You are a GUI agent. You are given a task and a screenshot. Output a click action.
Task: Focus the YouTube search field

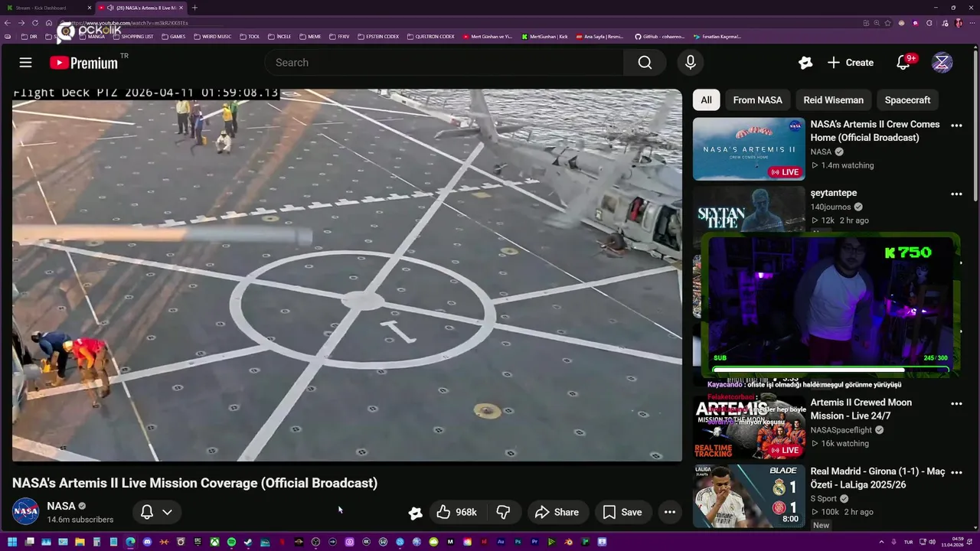[x=444, y=63]
